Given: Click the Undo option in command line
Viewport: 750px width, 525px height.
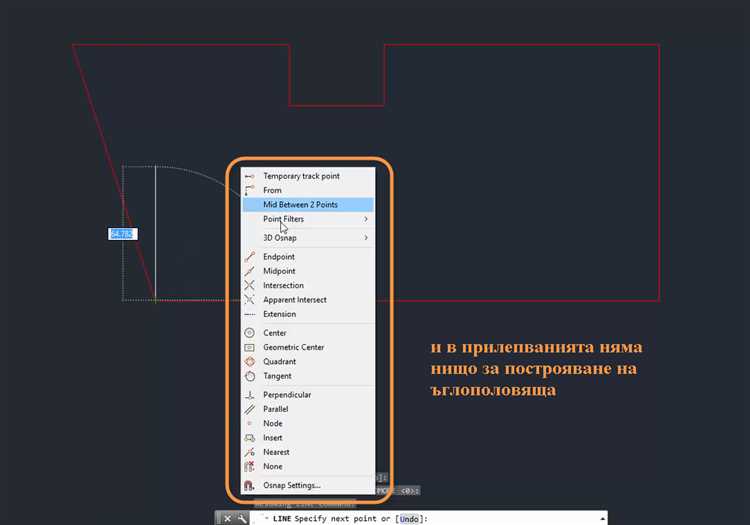Looking at the screenshot, I should [x=408, y=519].
